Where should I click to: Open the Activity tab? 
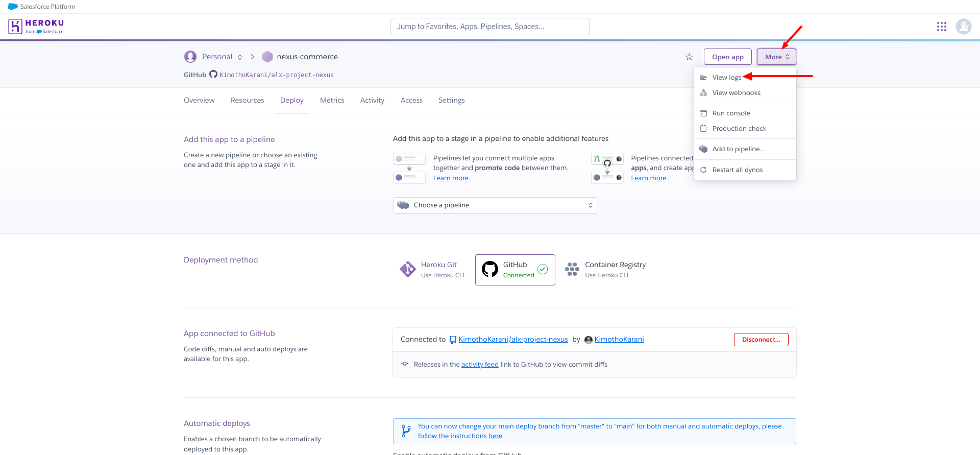373,100
